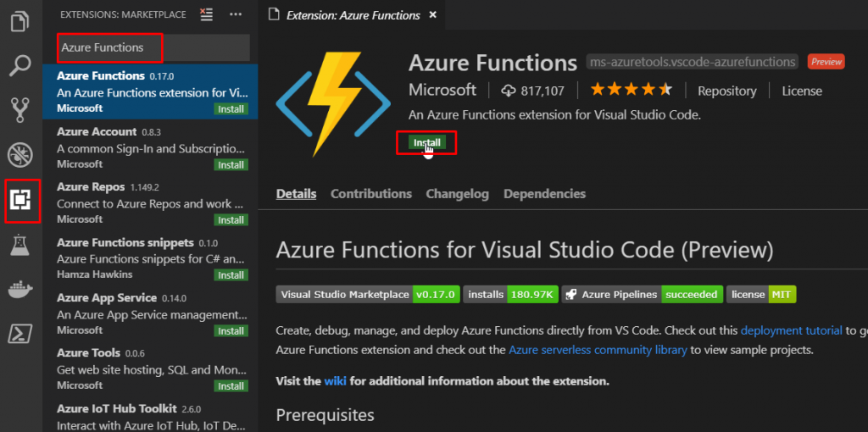This screenshot has width=868, height=432.
Task: Select Azure IoT Hub Toolkit list item
Action: [x=150, y=415]
